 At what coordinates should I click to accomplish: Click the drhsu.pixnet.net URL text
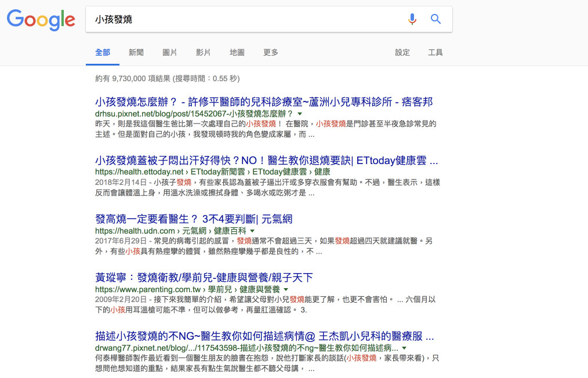pyautogui.click(x=194, y=114)
